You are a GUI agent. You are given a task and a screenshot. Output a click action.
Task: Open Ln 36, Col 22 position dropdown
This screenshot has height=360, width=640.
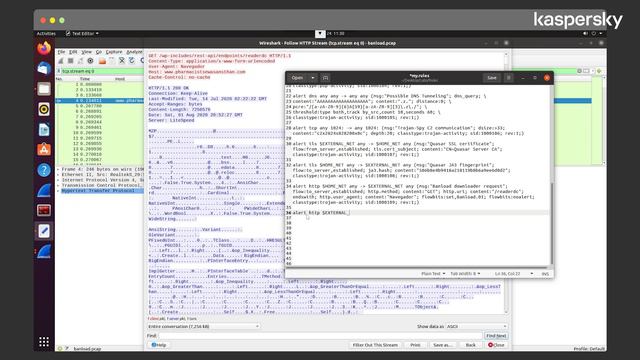point(513,273)
